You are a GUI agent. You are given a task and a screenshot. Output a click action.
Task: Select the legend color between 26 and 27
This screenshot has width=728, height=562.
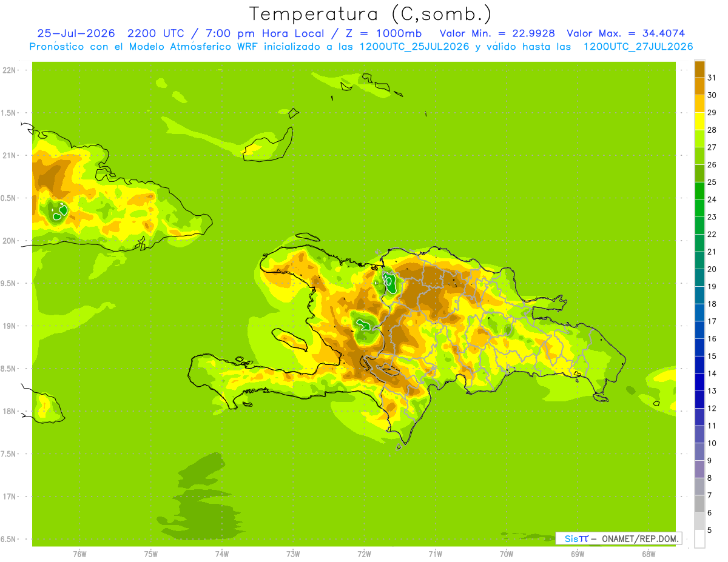pos(699,156)
